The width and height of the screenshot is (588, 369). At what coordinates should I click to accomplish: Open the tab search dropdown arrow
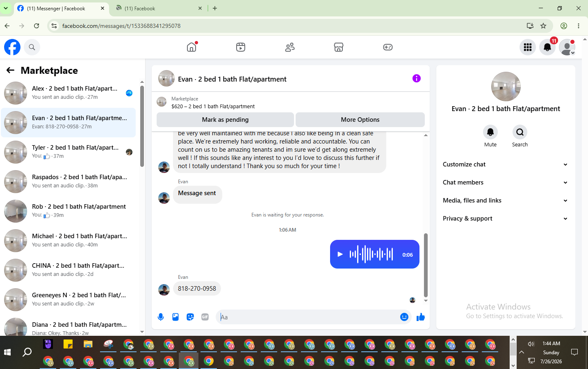6,8
